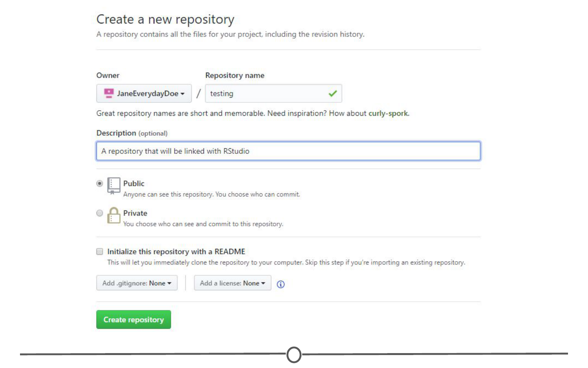This screenshot has width=588, height=368.
Task: Select the Public radio button
Action: coord(100,183)
